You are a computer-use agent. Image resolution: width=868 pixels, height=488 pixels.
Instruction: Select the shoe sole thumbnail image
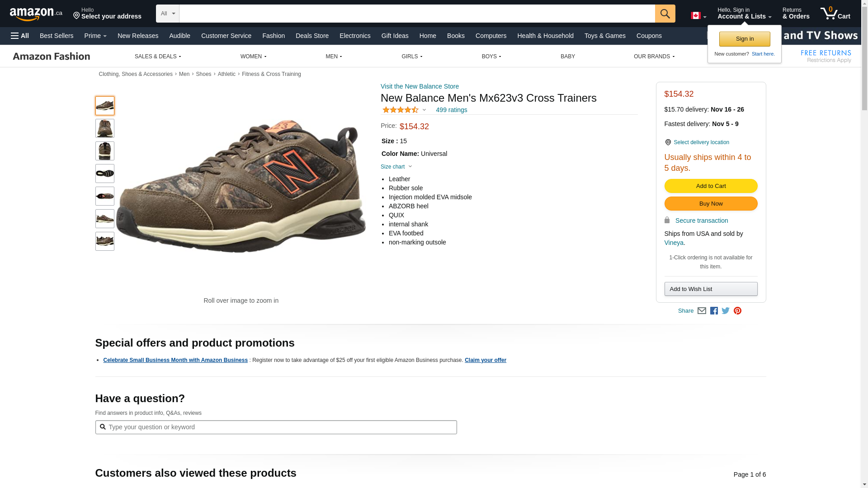pos(104,174)
